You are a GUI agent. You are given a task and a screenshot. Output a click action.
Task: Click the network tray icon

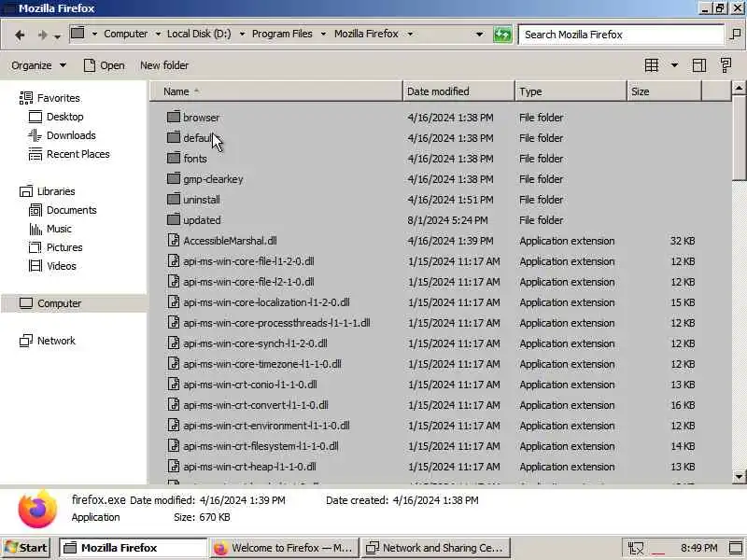click(636, 548)
